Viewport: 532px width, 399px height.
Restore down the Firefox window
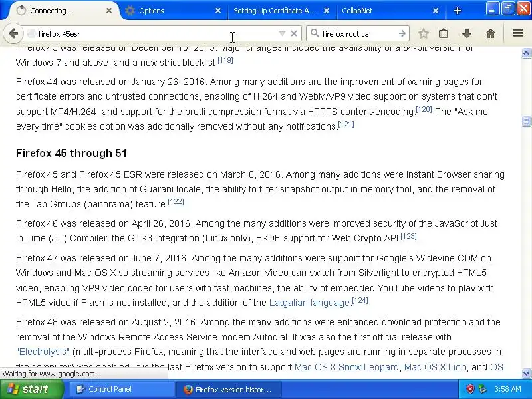[x=508, y=9]
